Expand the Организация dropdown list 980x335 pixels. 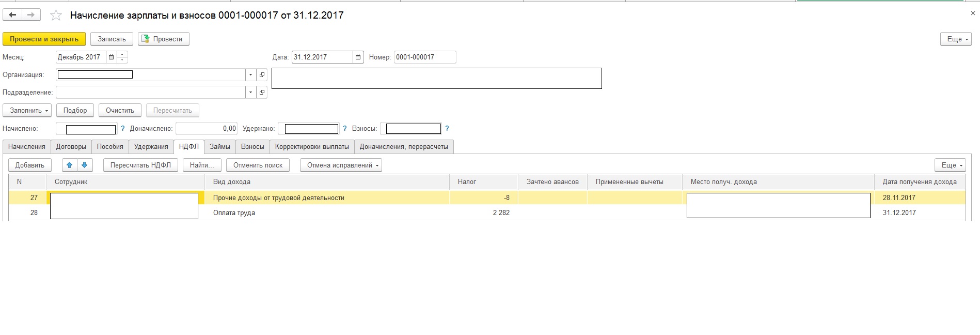[x=250, y=75]
